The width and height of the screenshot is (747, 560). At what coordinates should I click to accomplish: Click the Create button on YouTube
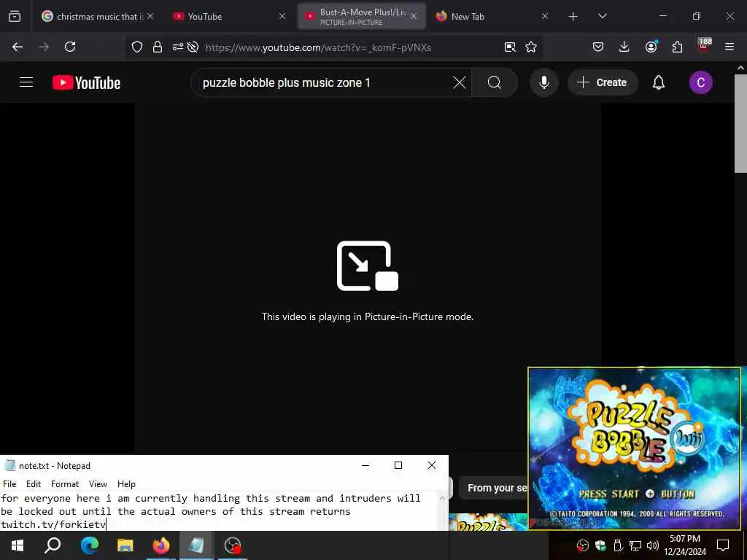click(602, 82)
